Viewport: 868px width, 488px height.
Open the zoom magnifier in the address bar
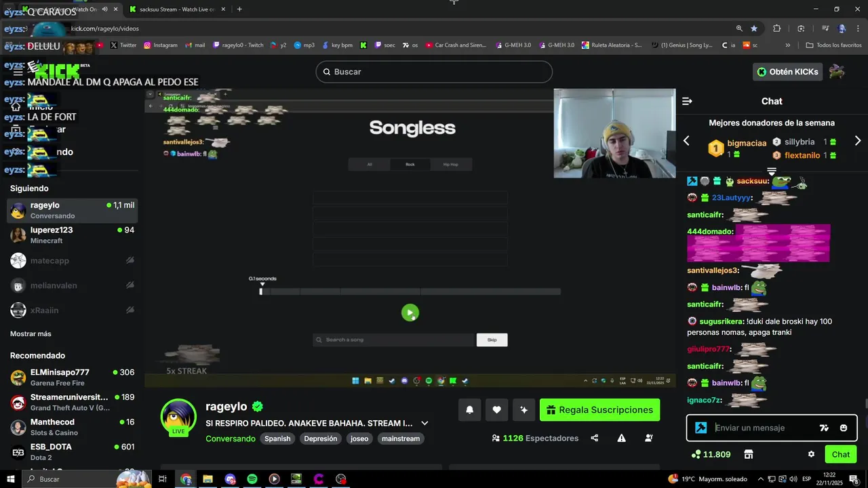coord(739,28)
